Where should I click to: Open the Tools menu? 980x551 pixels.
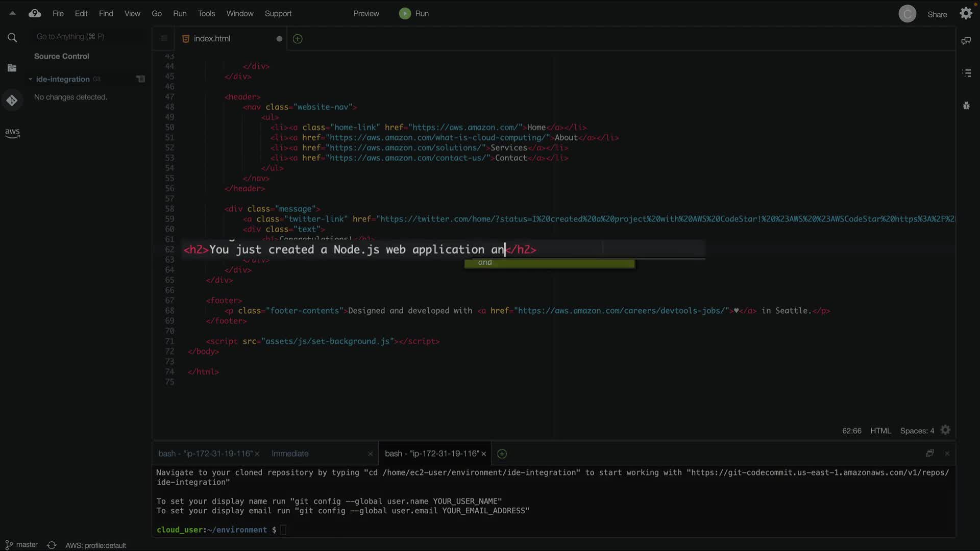click(x=206, y=14)
